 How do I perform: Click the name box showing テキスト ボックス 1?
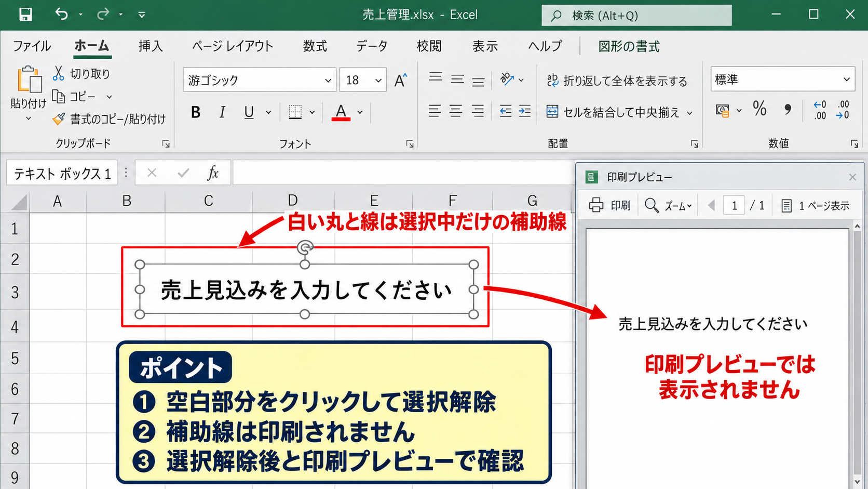[62, 173]
